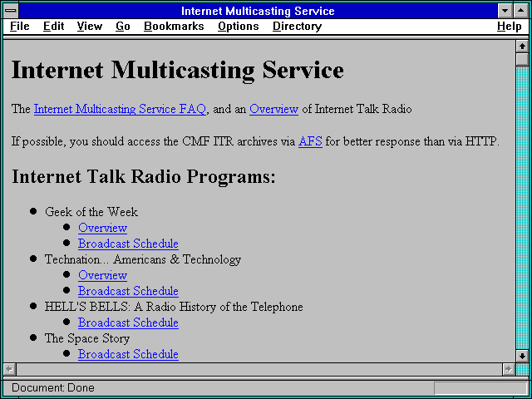Open the window control menu box
This screenshot has width=532, height=399.
[11, 11]
